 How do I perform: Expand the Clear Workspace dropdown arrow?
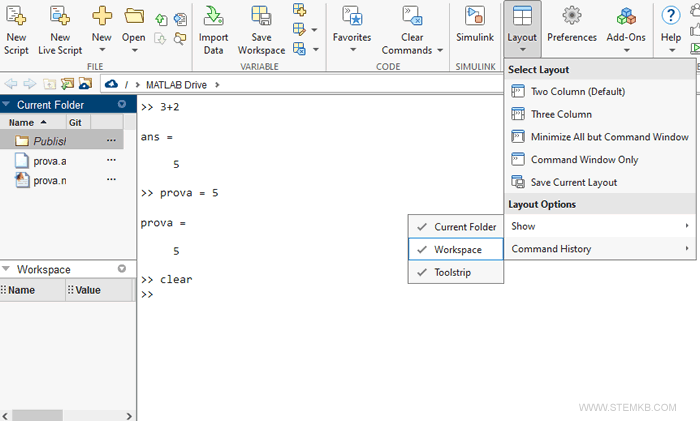point(316,49)
